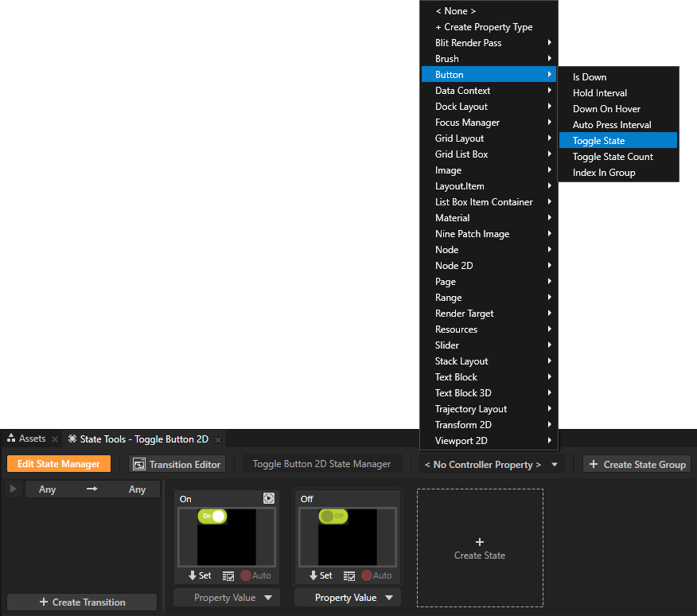Open the Transition Editor
Screen dimensions: 697x616
[177, 464]
